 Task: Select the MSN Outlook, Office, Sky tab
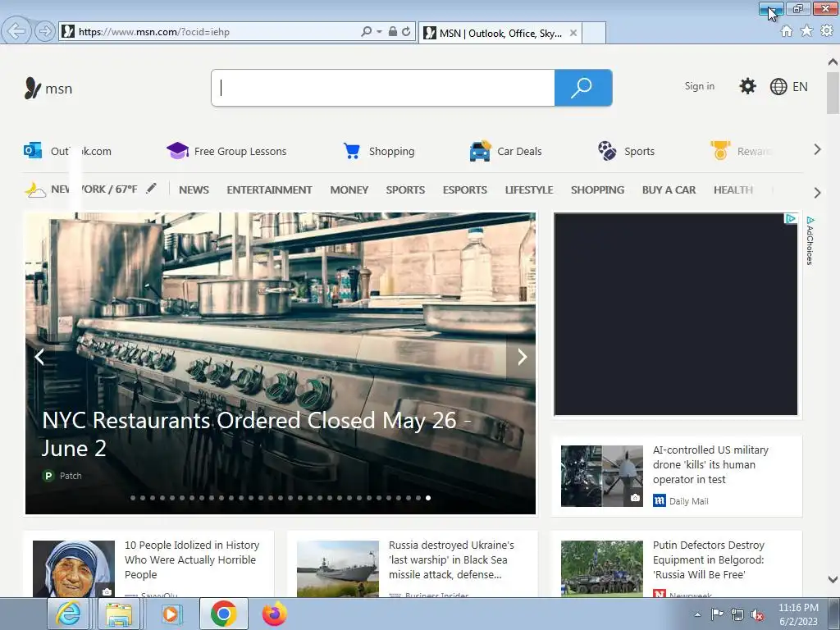point(500,33)
